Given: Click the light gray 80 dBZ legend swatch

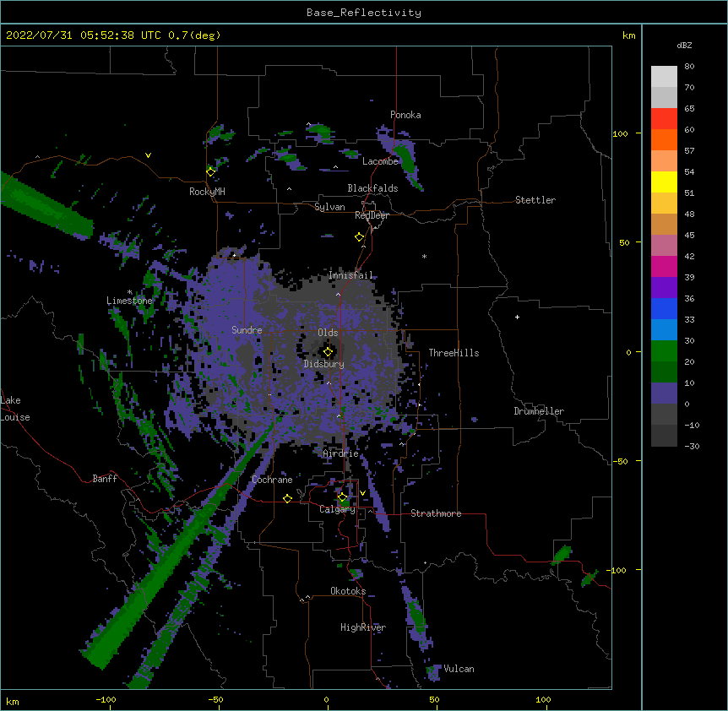Looking at the screenshot, I should point(664,77).
